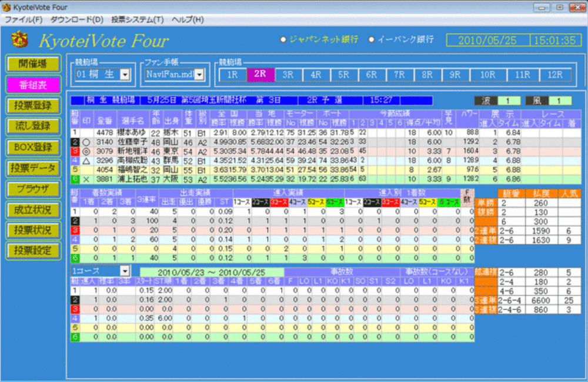Click the 投票設定 sidebar button

coord(33,250)
